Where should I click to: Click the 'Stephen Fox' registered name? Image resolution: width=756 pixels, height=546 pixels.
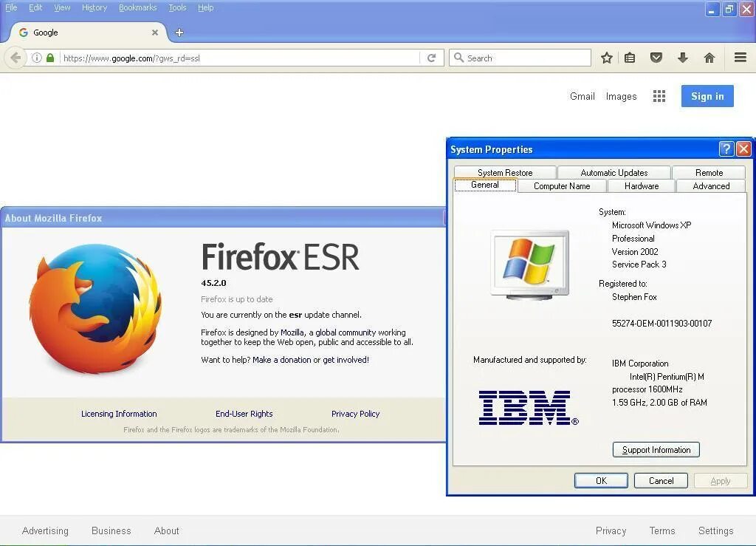[634, 296]
